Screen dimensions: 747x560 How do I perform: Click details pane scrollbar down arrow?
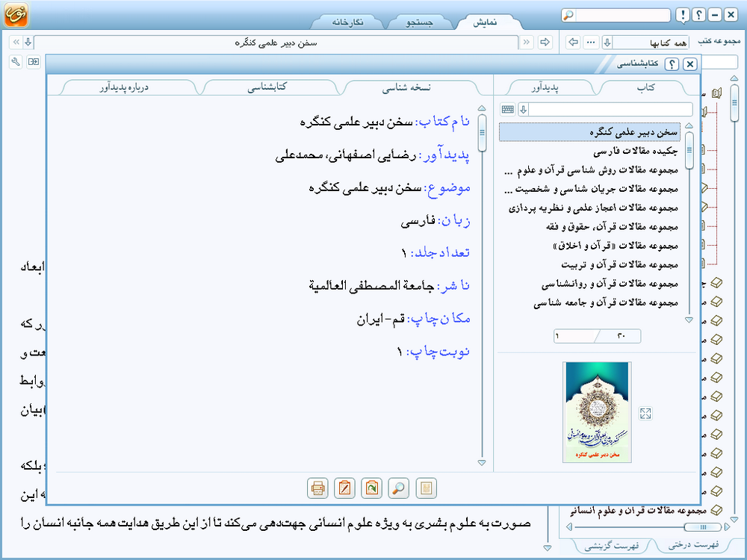(x=482, y=463)
